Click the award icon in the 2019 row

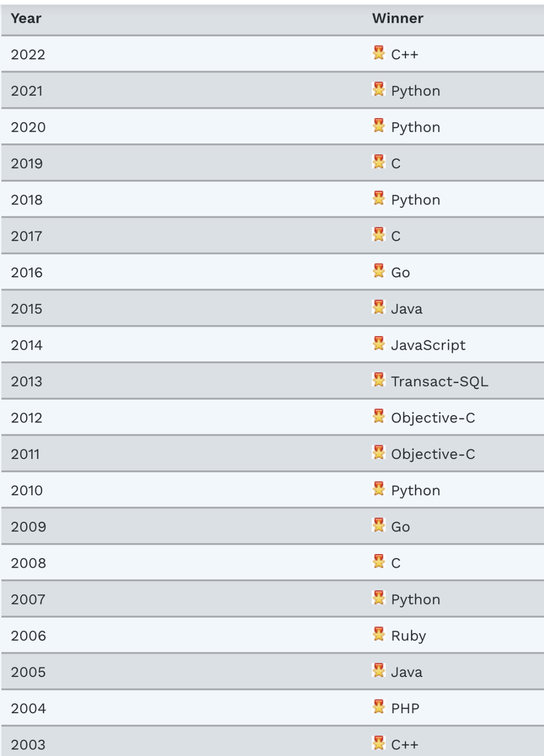(379, 162)
